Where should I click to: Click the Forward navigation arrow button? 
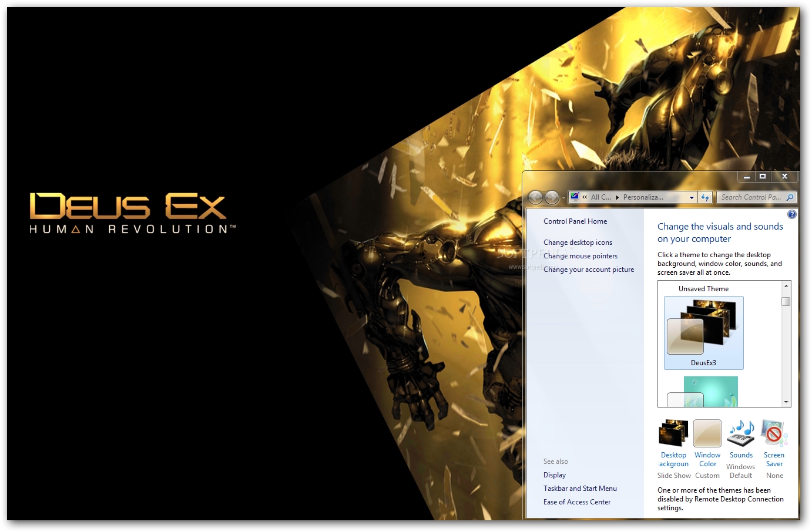coord(552,198)
